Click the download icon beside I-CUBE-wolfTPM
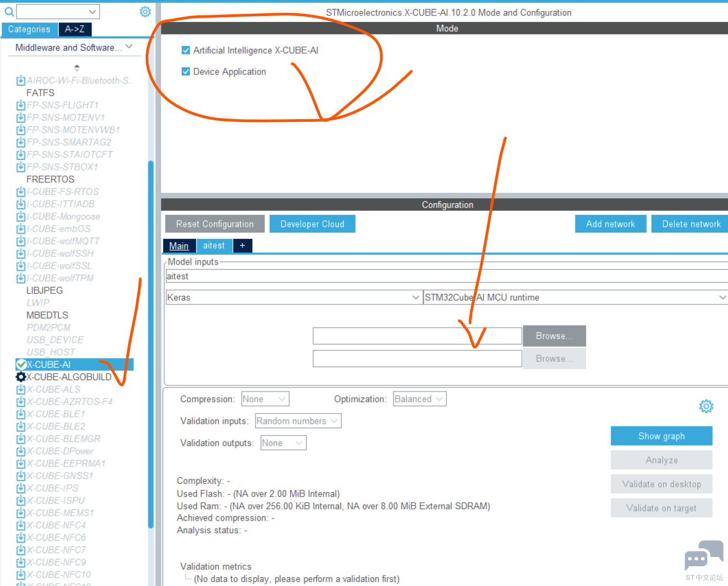 pyautogui.click(x=21, y=278)
